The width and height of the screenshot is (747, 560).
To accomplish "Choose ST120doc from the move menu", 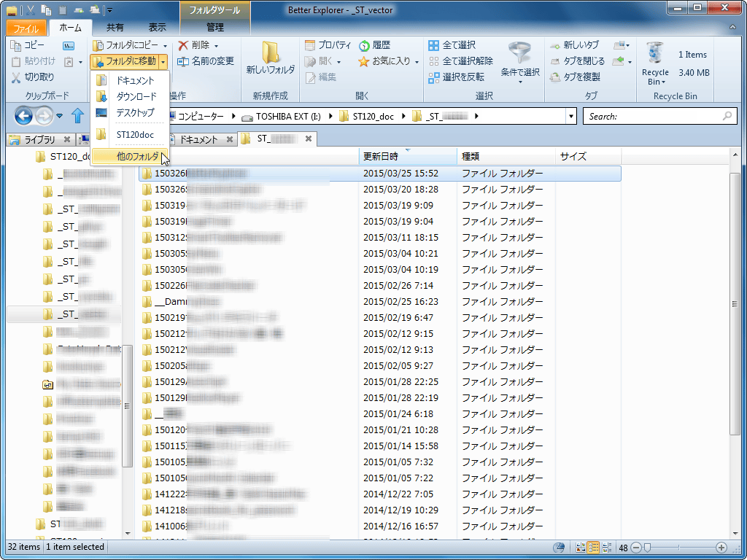I will coord(129,135).
